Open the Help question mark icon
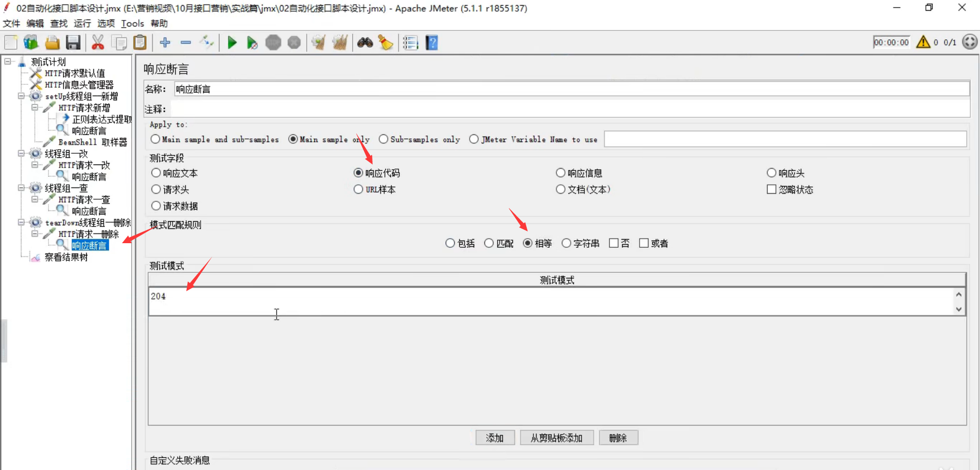 tap(432, 42)
